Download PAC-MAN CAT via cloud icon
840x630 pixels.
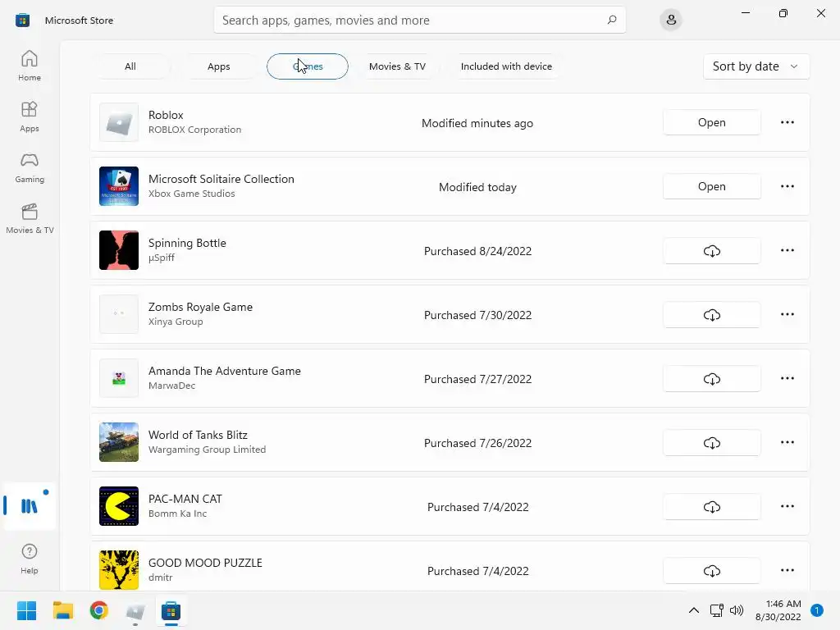click(x=711, y=507)
